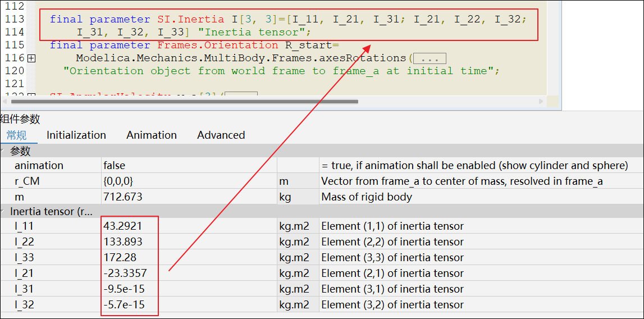Click the 组件参数 panel title
The image size is (644, 319).
[20, 120]
